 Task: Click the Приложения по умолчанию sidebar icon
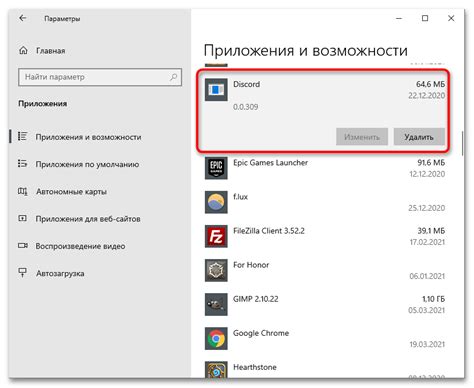pyautogui.click(x=22, y=164)
